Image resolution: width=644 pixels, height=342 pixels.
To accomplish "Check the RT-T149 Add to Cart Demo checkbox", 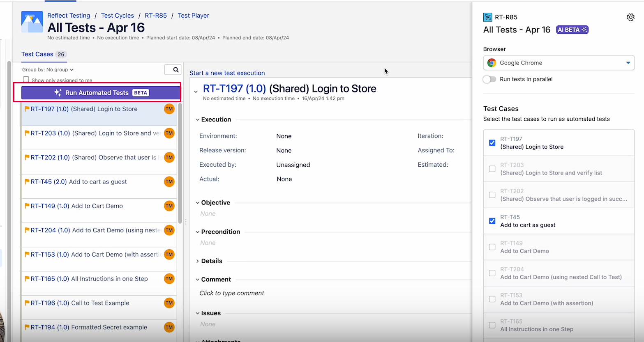I will (492, 247).
